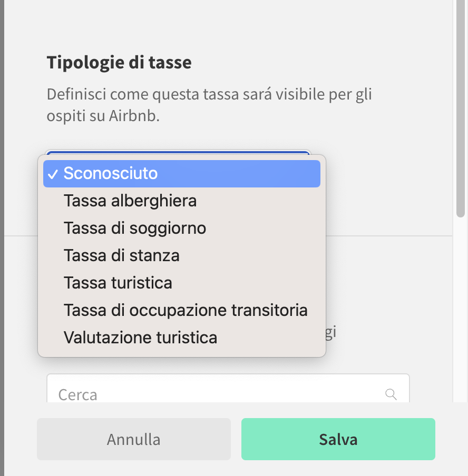
Task: Click the scrollbar track below the thumb
Action: pyautogui.click(x=461, y=310)
